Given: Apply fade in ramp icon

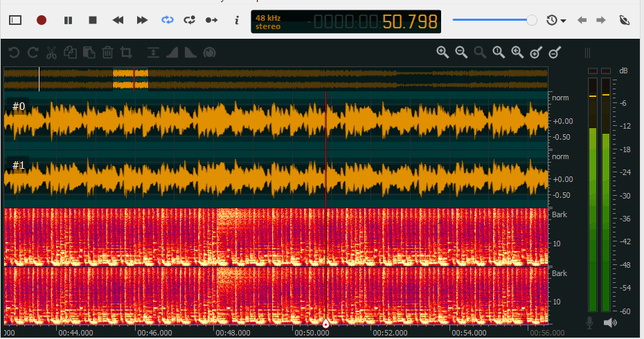Looking at the screenshot, I should tap(172, 53).
